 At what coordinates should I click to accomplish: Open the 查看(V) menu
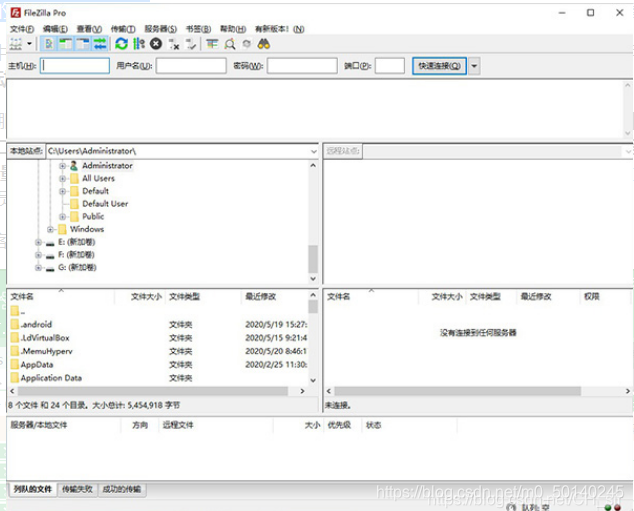click(x=89, y=29)
